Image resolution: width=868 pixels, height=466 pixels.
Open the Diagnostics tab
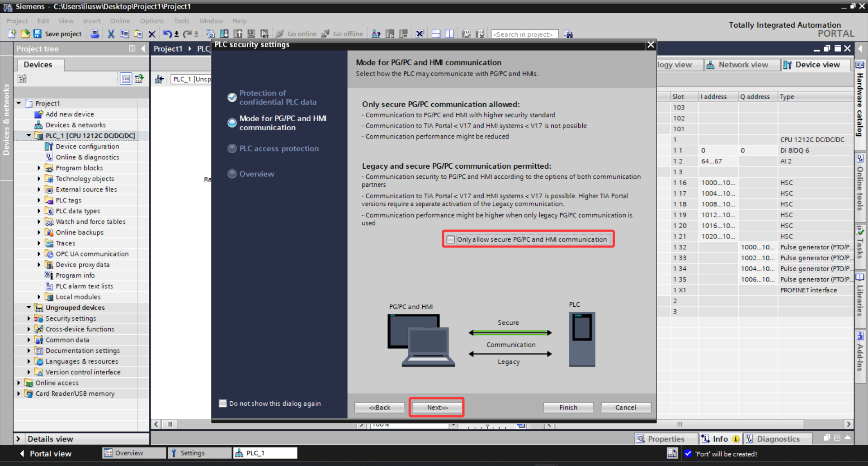click(777, 439)
